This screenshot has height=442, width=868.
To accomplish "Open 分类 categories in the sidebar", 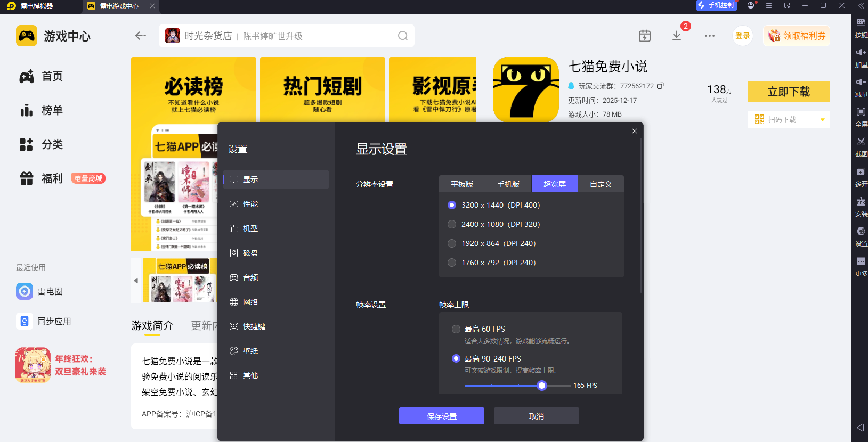I will click(42, 144).
